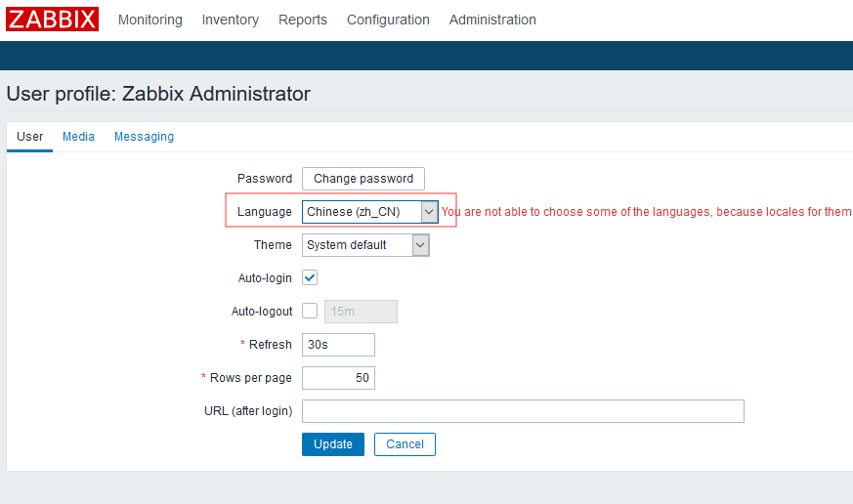Disable the Auto-login checkbox
853x504 pixels.
pyautogui.click(x=310, y=278)
